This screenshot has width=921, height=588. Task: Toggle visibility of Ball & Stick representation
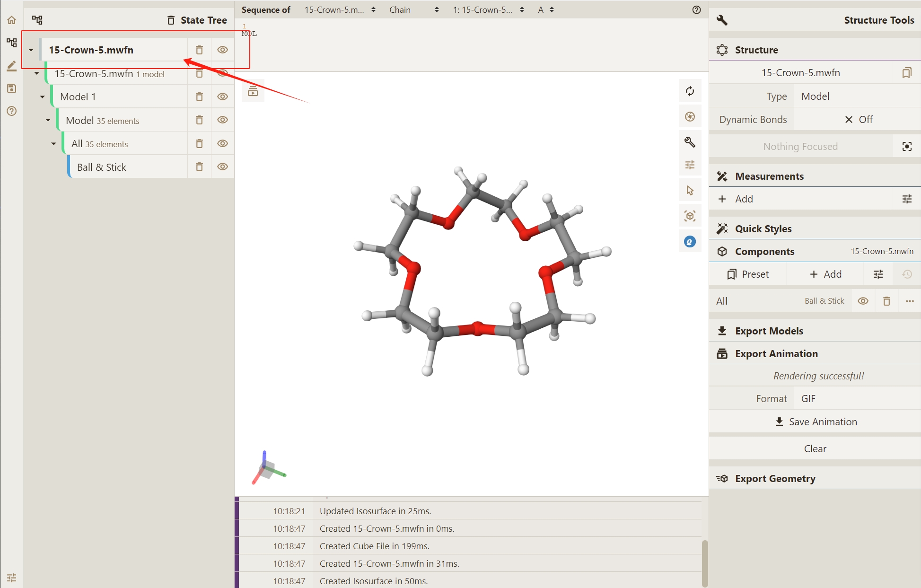(863, 301)
